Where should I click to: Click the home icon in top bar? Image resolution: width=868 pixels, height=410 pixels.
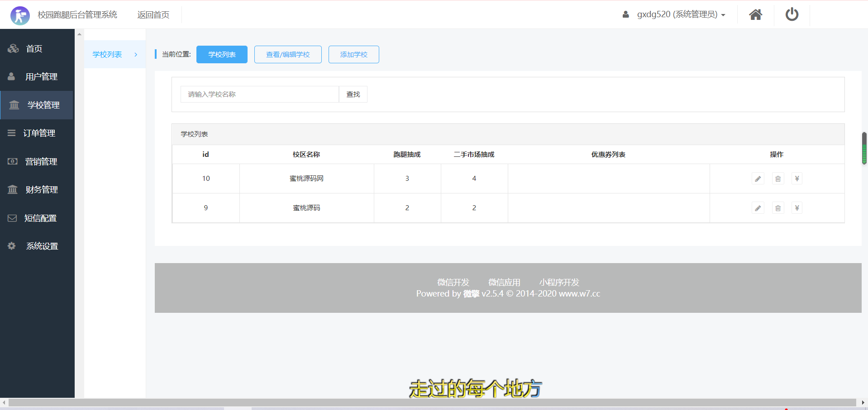pyautogui.click(x=755, y=15)
